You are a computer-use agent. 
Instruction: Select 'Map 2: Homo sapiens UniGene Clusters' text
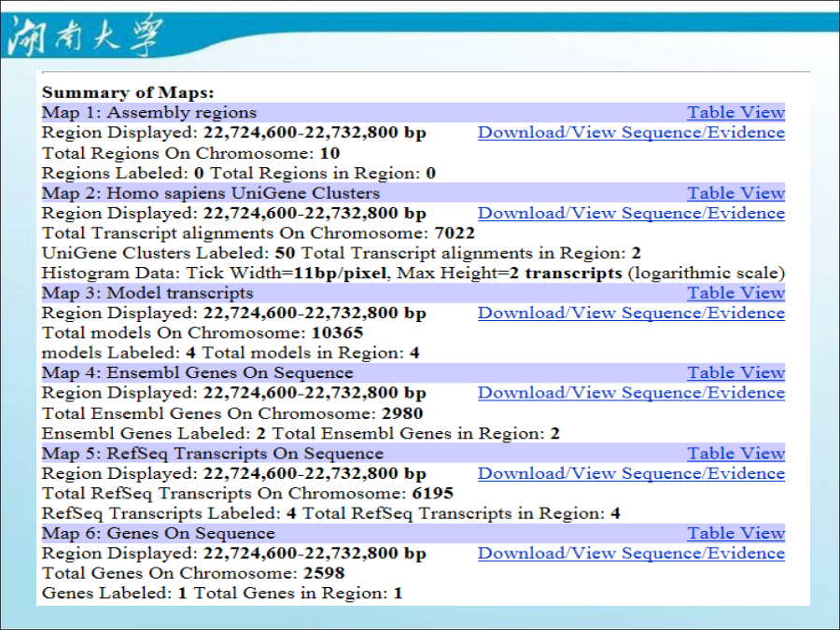211,193
